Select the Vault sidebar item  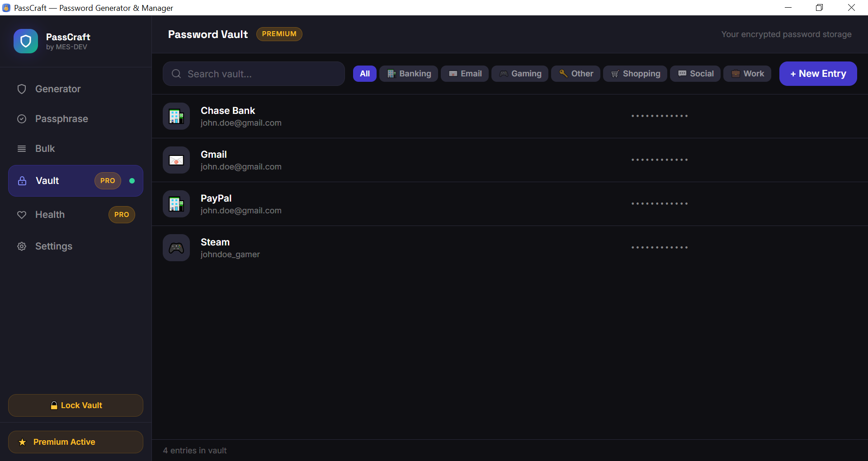75,181
